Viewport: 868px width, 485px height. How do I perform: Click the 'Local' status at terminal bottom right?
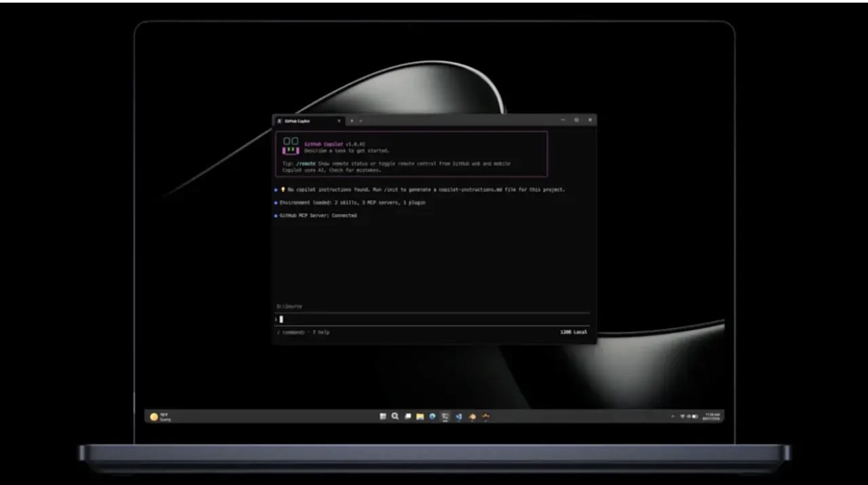pyautogui.click(x=581, y=332)
